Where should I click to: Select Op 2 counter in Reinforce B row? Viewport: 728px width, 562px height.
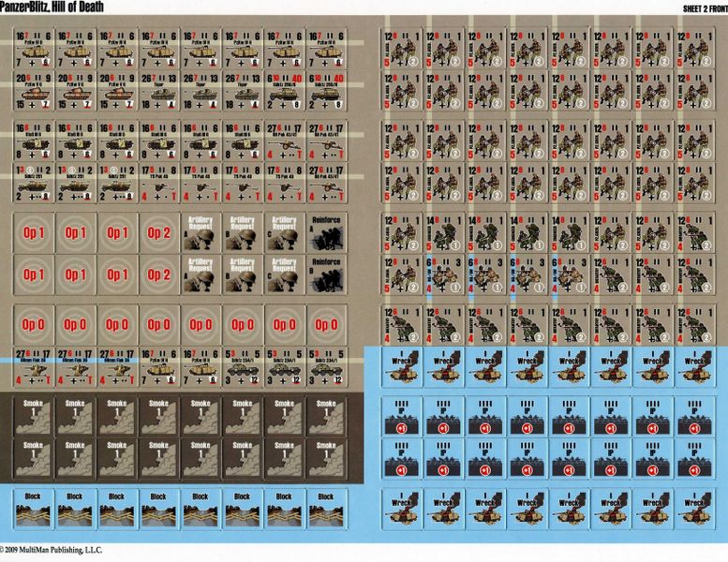pos(158,274)
